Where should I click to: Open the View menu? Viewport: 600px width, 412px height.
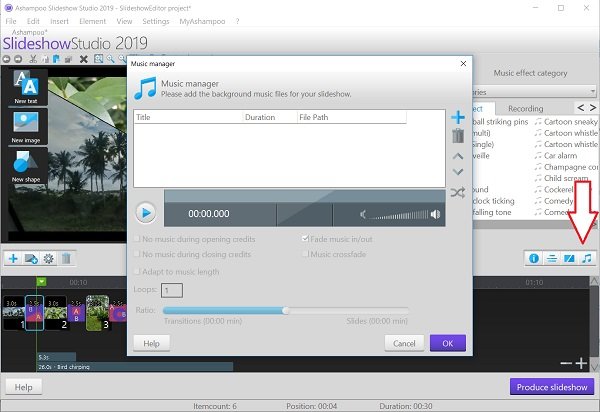coord(124,21)
